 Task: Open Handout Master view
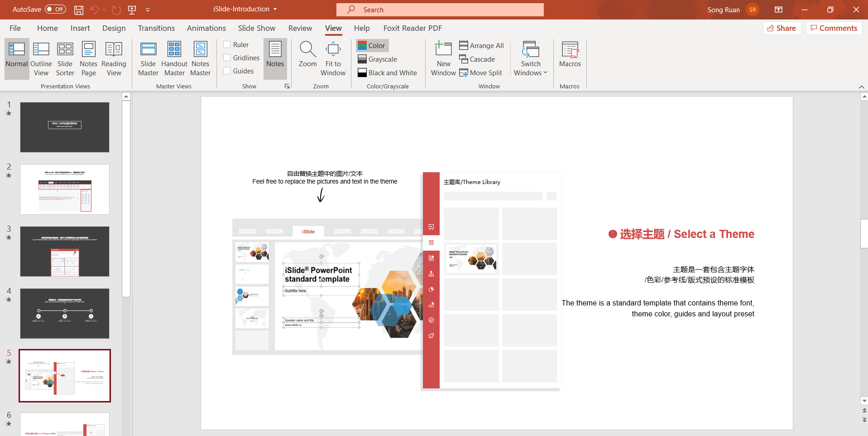pos(174,59)
